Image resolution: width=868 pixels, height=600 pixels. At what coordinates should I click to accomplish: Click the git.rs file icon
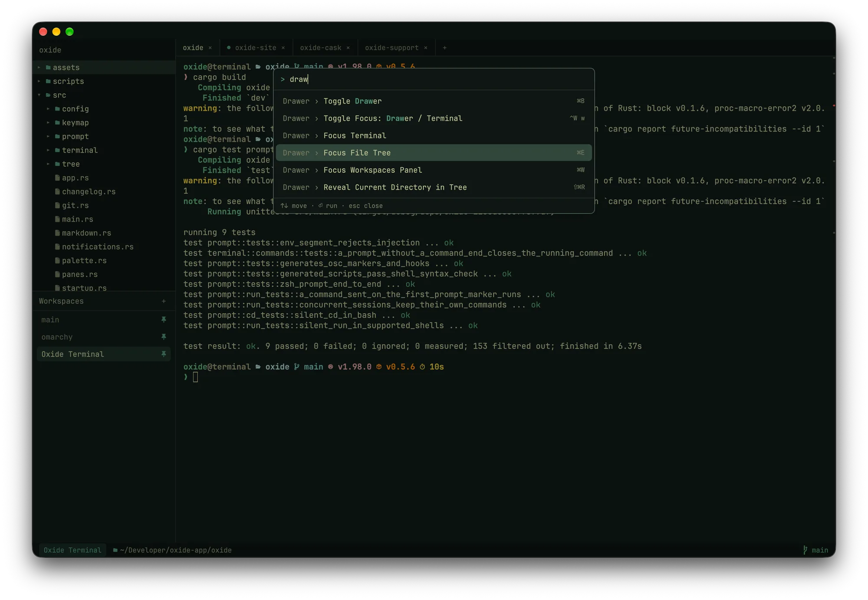57,205
